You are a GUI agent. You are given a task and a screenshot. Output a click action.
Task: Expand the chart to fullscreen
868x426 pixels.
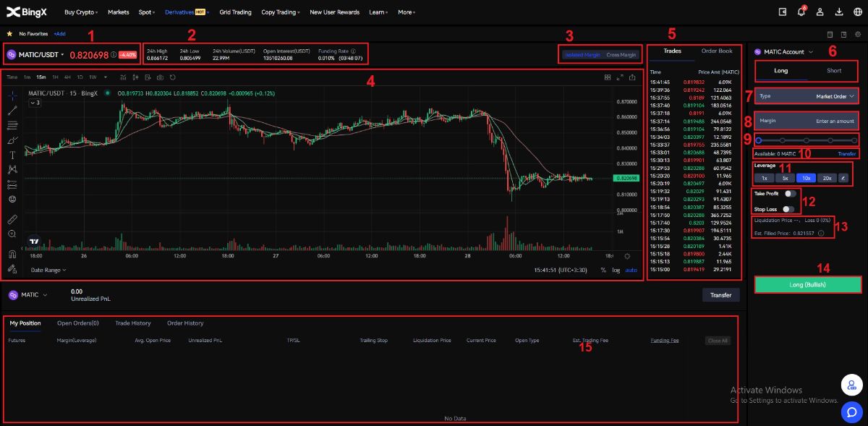620,78
